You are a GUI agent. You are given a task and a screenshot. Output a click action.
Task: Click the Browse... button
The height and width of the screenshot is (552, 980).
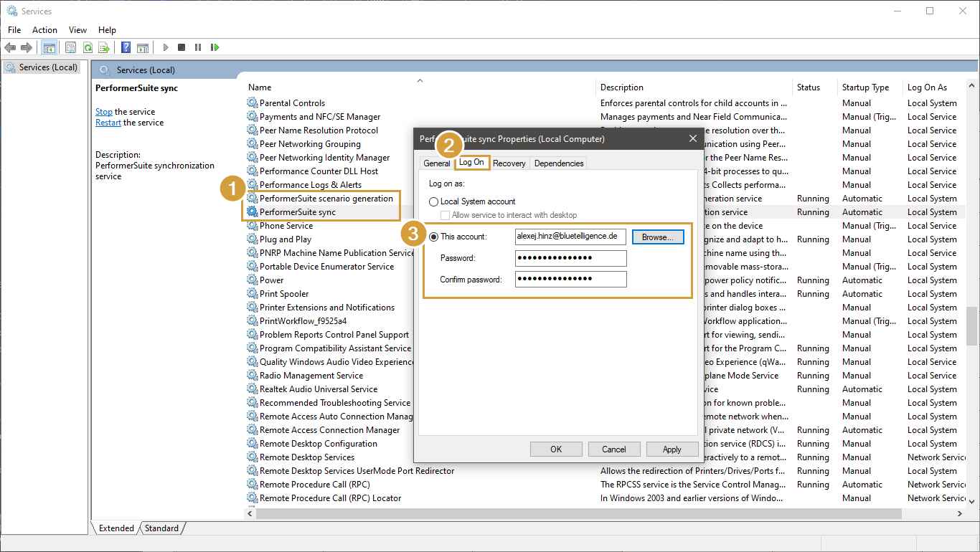pos(657,237)
